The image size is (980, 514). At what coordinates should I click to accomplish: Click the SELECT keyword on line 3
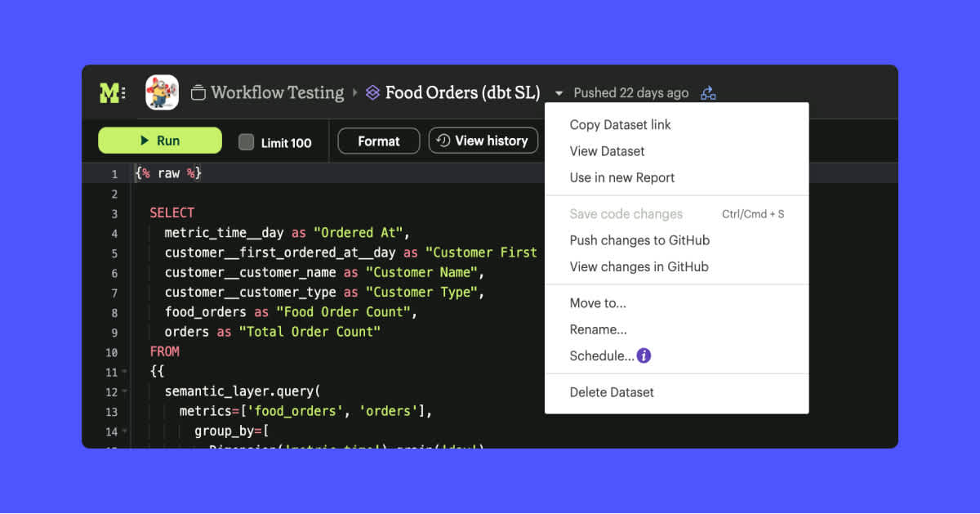click(171, 212)
